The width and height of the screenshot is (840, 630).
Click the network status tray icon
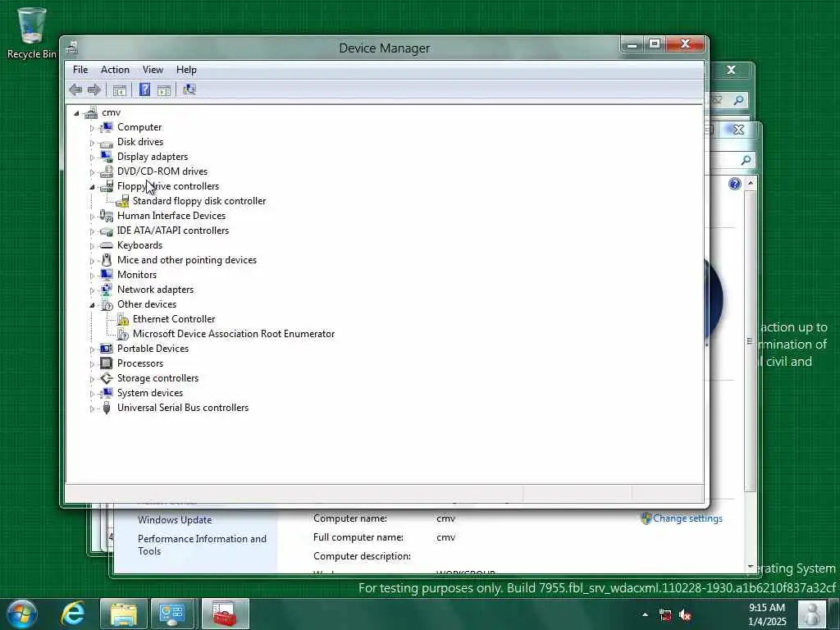click(665, 615)
